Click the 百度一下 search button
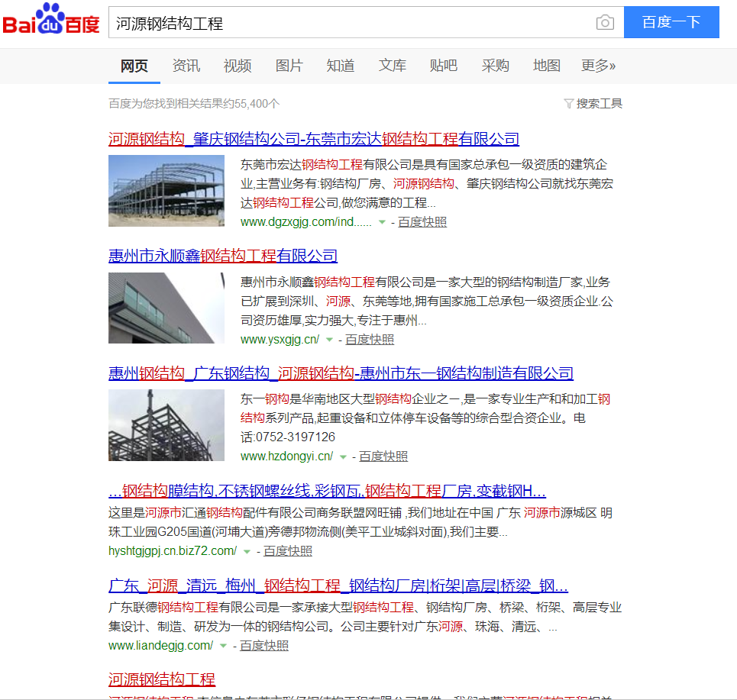This screenshot has height=700, width=737. [x=671, y=22]
